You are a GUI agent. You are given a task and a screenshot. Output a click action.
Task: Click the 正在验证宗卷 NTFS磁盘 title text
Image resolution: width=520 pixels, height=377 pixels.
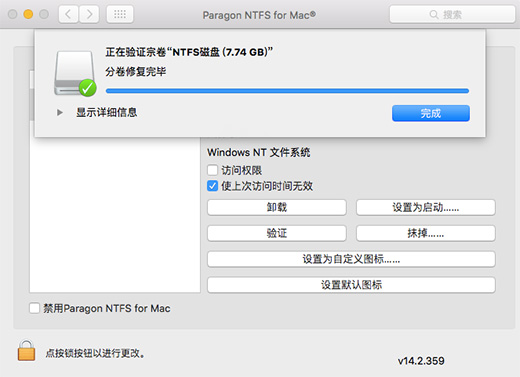pyautogui.click(x=189, y=52)
